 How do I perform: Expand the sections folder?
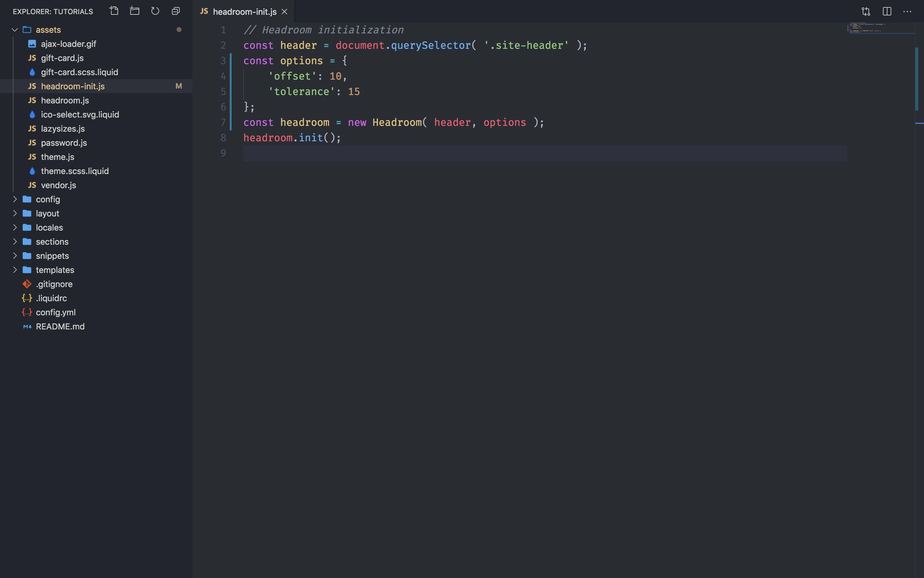[x=15, y=241]
